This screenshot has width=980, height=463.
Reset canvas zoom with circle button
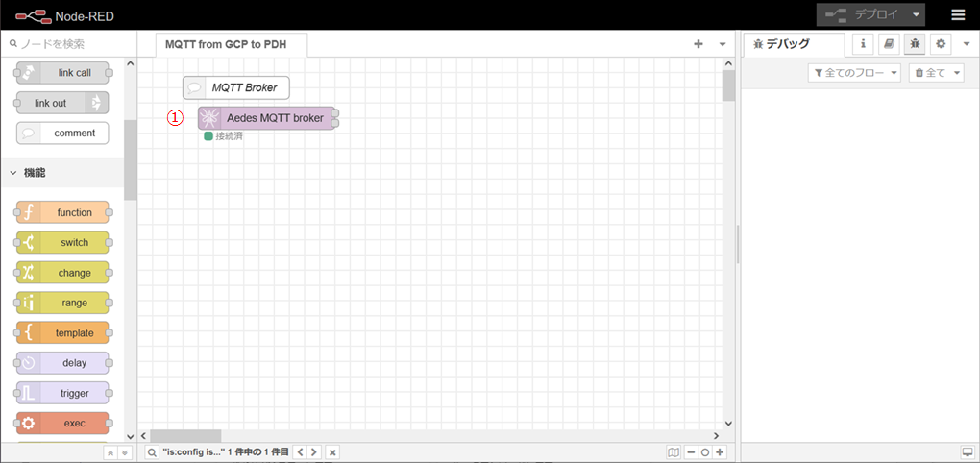(705, 451)
